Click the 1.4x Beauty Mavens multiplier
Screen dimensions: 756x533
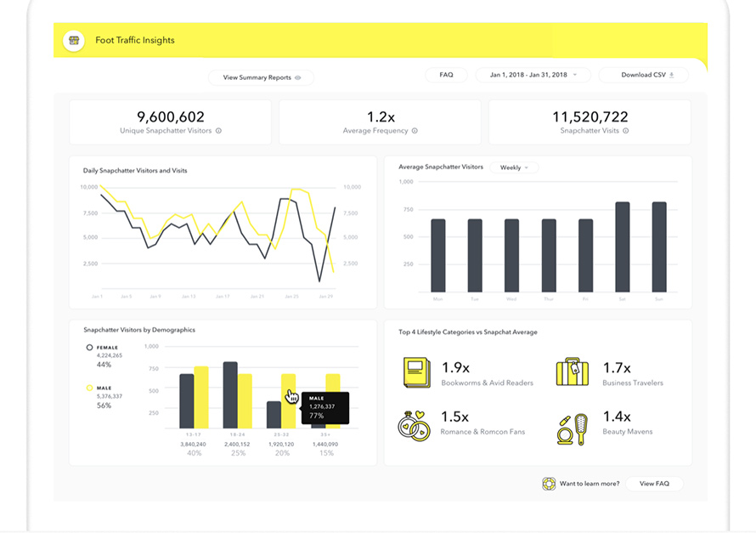point(617,417)
